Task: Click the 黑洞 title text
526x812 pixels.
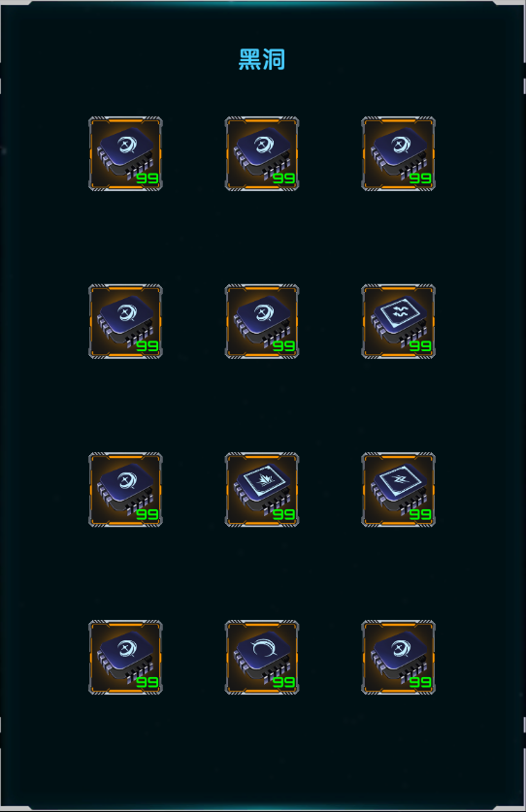Action: tap(262, 59)
